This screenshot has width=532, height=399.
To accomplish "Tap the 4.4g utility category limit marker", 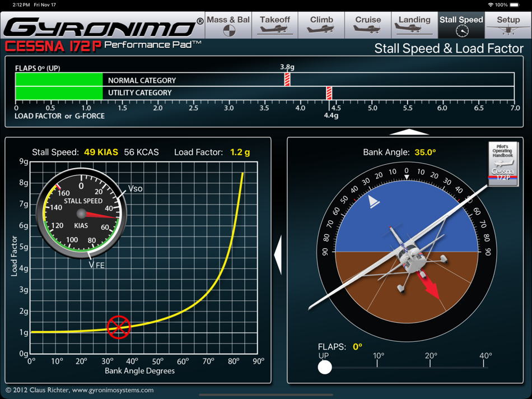I will point(329,92).
